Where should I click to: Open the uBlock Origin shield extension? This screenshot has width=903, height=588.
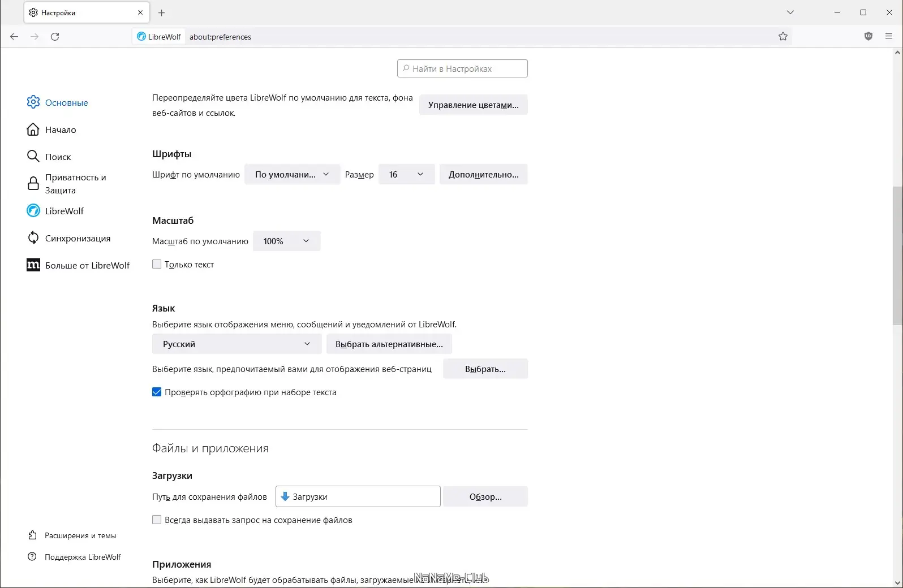(x=868, y=37)
